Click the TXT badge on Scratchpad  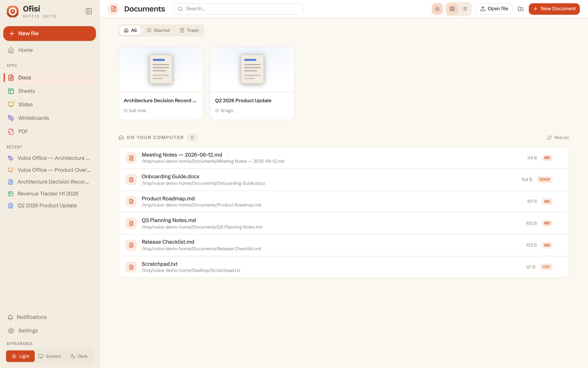[546, 267]
